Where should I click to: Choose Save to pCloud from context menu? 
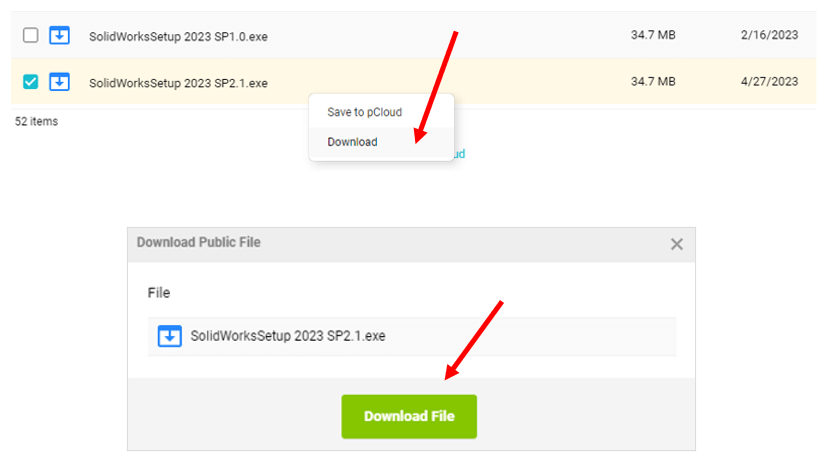[365, 112]
